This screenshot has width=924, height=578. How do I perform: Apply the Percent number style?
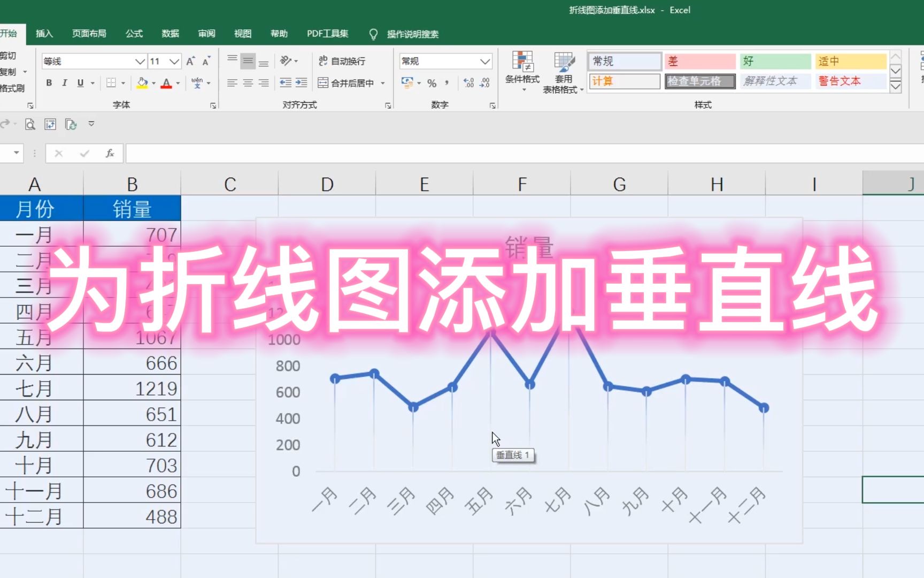click(431, 82)
